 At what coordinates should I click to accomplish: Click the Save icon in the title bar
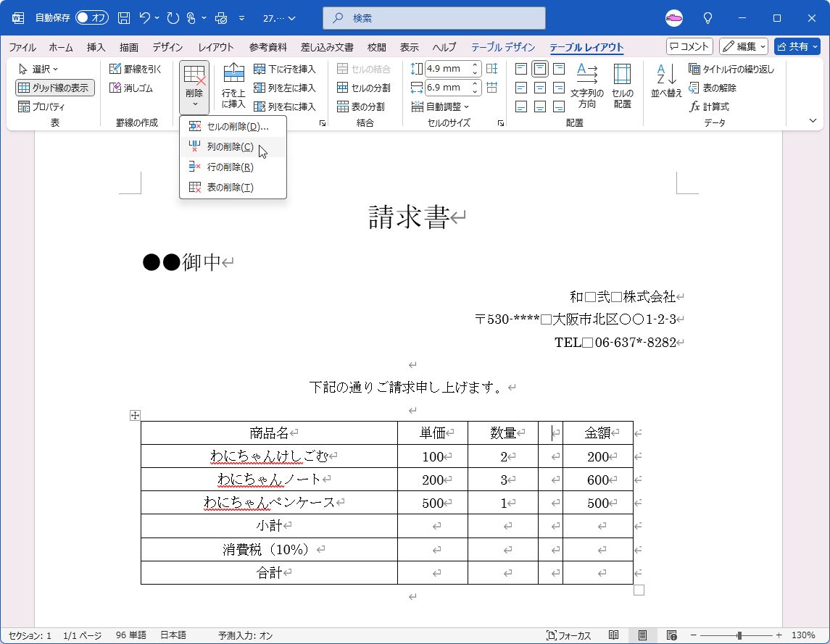pyautogui.click(x=124, y=18)
